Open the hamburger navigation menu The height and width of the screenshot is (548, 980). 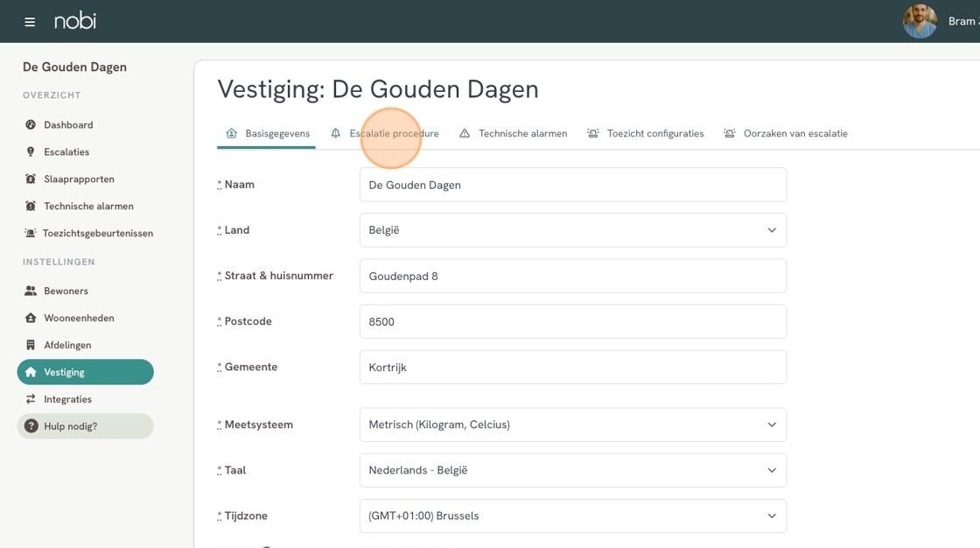click(30, 22)
